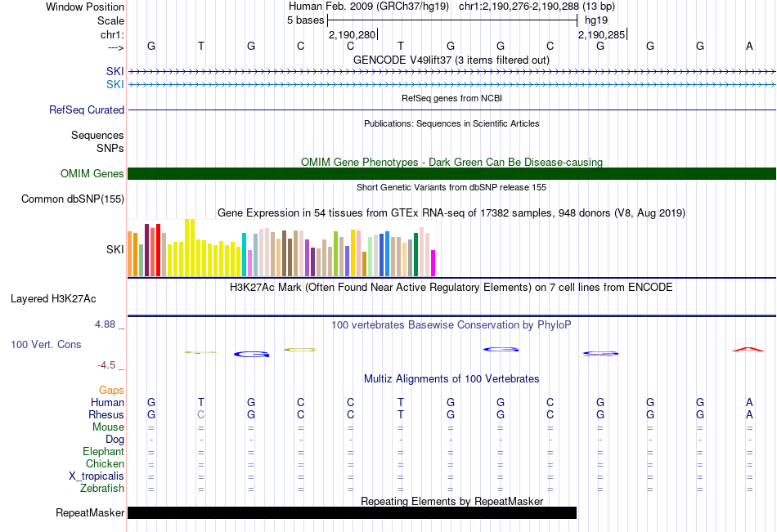Open the 'Repeating Elements by RepeatMasker' title
This screenshot has height=532, width=777.
click(x=451, y=501)
